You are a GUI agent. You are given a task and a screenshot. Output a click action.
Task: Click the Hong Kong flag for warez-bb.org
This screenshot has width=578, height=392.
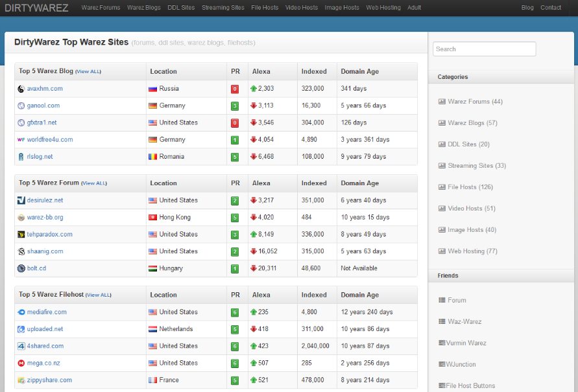pyautogui.click(x=152, y=218)
